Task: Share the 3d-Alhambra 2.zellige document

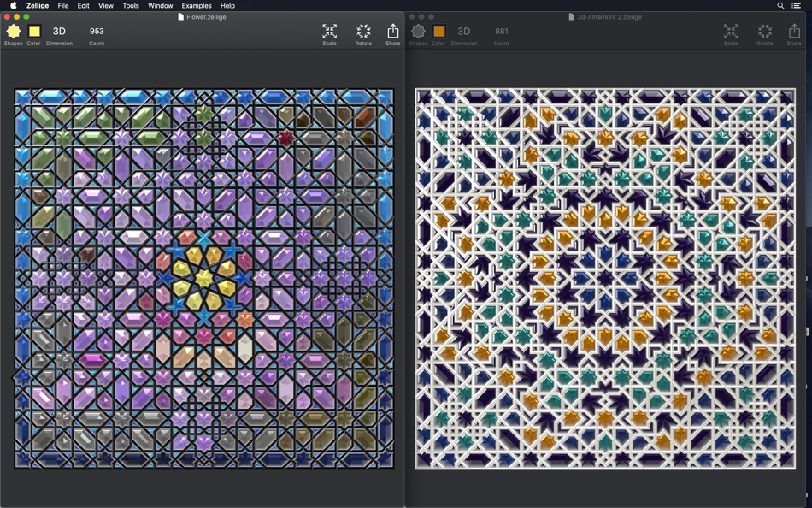Action: 794,32
